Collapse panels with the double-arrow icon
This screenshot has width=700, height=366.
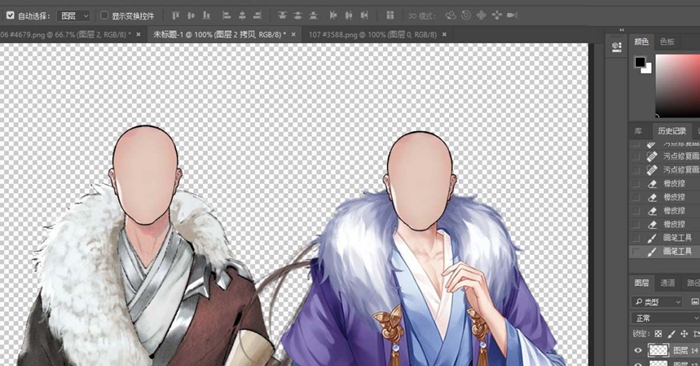tap(621, 30)
